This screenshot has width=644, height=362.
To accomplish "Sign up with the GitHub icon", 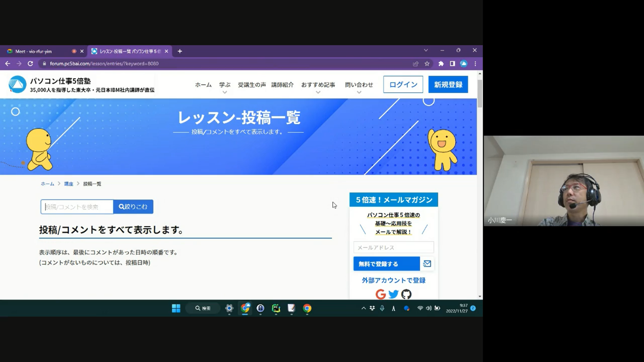I will click(406, 294).
